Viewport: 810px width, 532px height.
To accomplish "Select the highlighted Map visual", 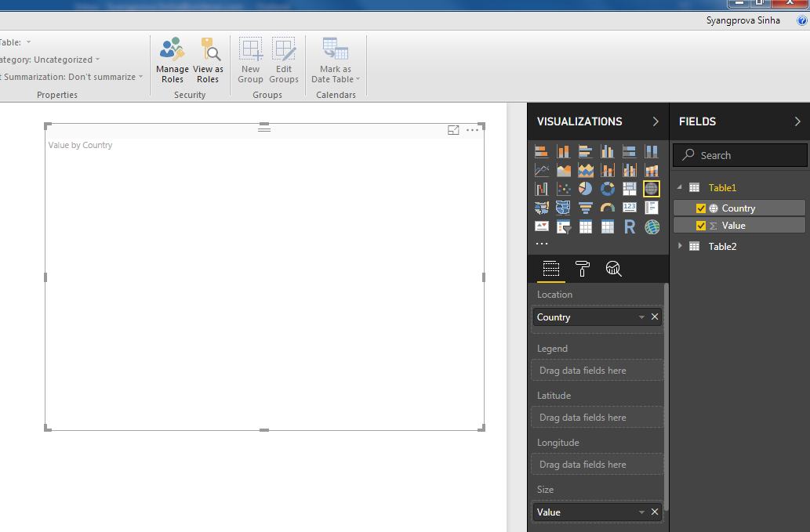I will [652, 189].
